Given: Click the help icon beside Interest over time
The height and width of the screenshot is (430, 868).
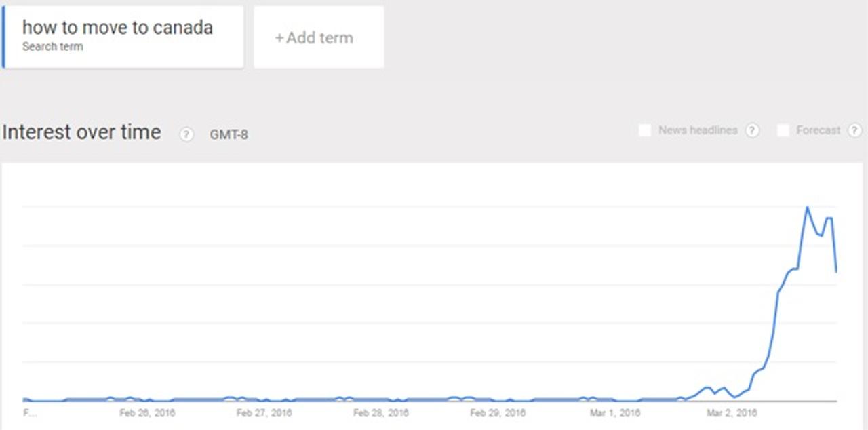Looking at the screenshot, I should pos(186,134).
